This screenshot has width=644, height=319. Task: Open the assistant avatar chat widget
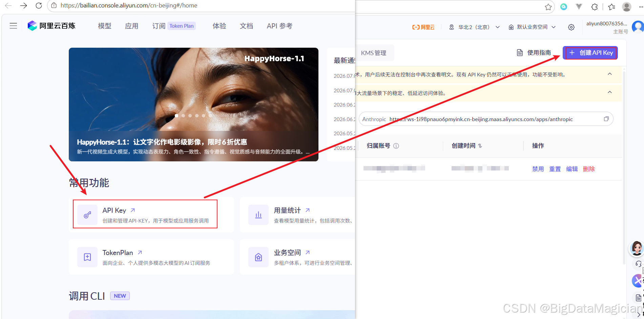pos(637,249)
